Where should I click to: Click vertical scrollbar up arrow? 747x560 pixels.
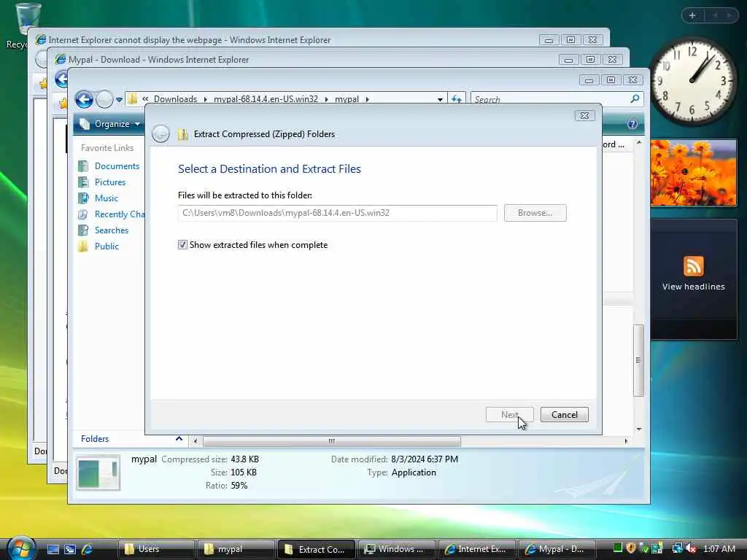click(639, 143)
